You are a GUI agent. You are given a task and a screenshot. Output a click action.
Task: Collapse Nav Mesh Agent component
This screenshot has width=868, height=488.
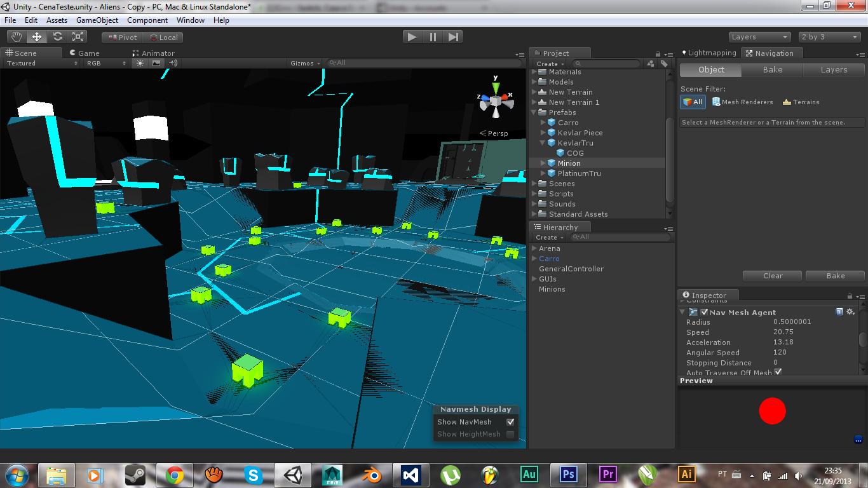point(683,312)
